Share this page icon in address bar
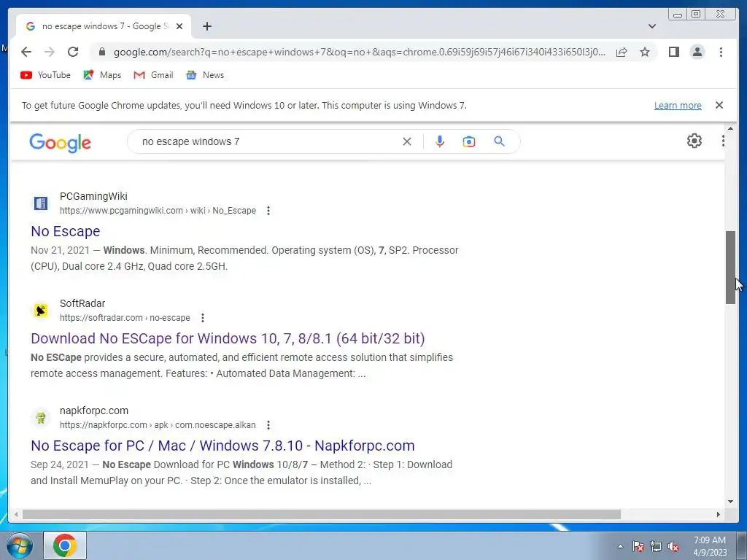This screenshot has height=560, width=747. point(622,52)
